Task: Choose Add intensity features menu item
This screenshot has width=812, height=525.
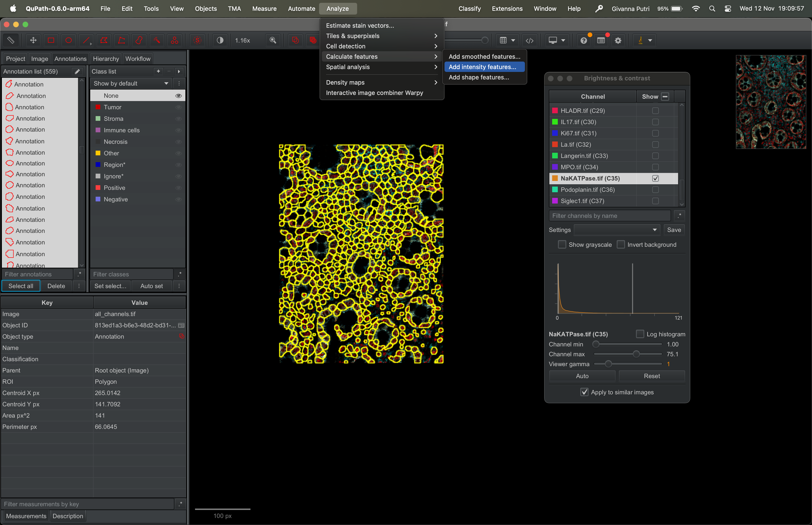Action: tap(482, 67)
